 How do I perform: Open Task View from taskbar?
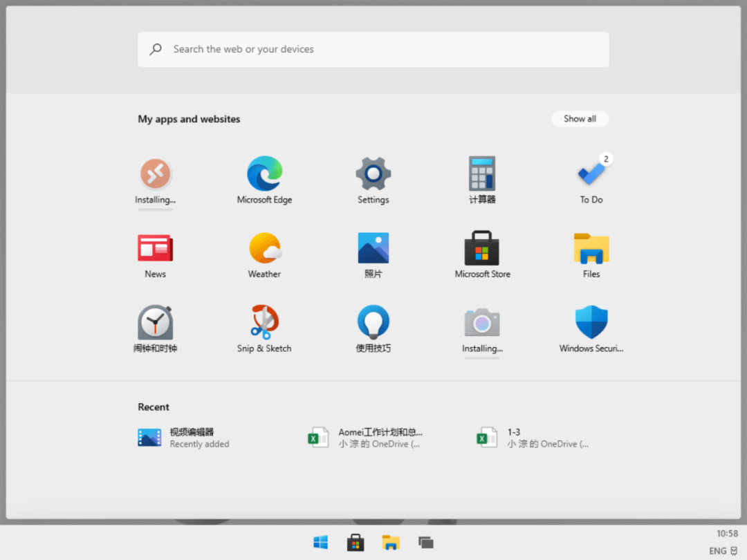click(425, 543)
